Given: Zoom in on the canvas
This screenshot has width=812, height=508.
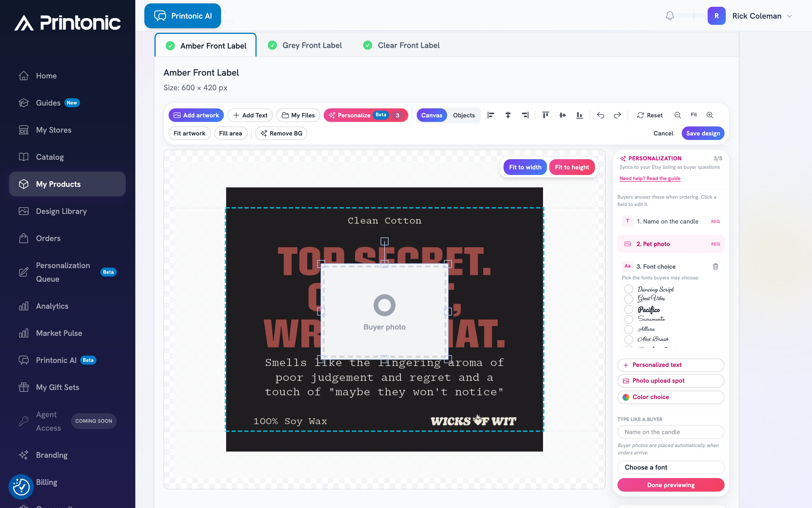Looking at the screenshot, I should coord(710,115).
